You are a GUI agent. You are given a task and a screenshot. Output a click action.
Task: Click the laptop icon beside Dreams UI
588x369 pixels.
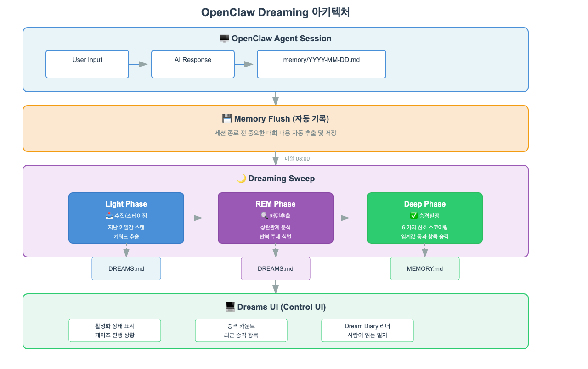coord(230,307)
